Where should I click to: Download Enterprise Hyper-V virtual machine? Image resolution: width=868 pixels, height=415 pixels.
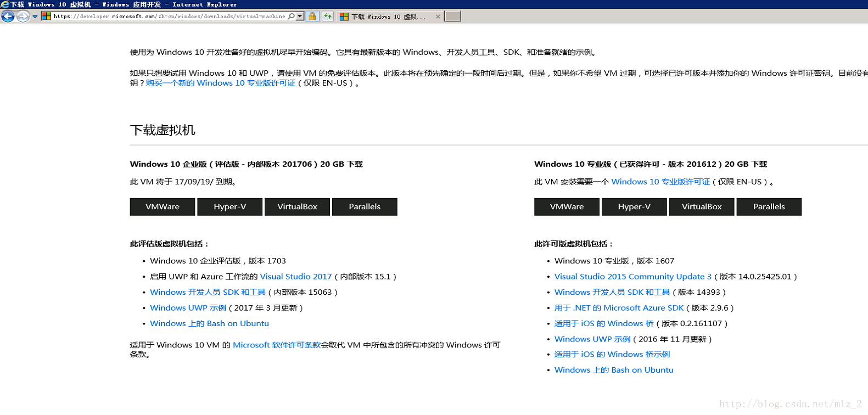tap(230, 207)
